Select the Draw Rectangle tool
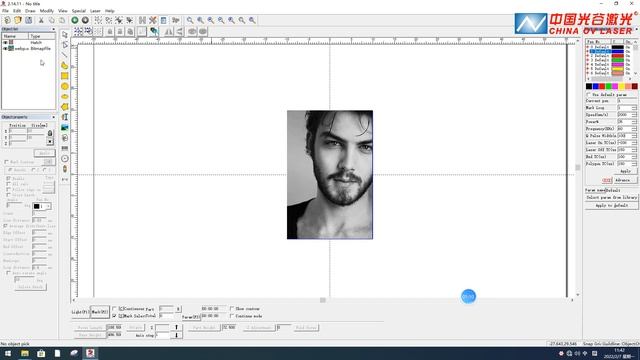 coord(64,76)
